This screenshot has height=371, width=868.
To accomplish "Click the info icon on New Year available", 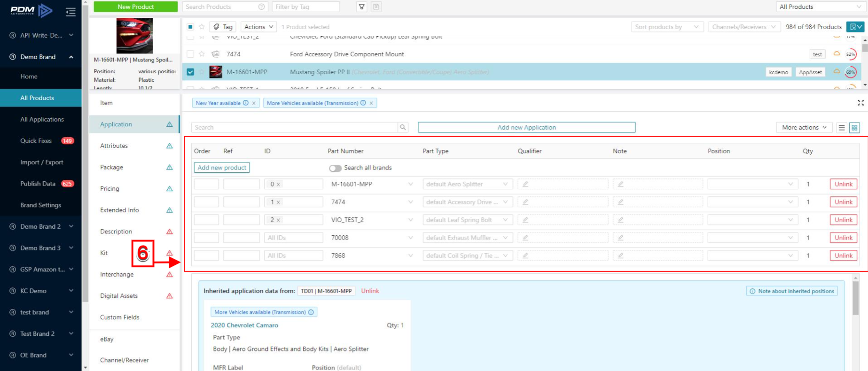I will [246, 103].
